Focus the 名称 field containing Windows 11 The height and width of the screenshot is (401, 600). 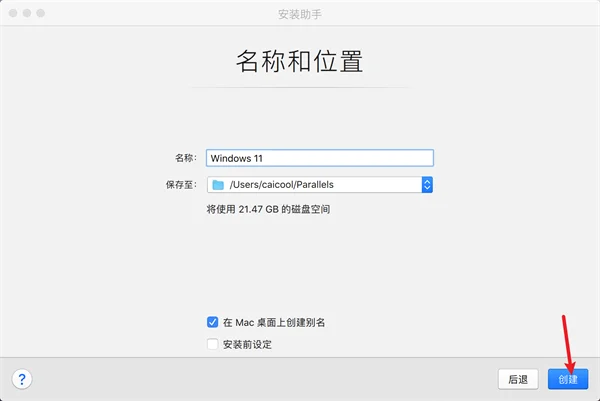[320, 158]
